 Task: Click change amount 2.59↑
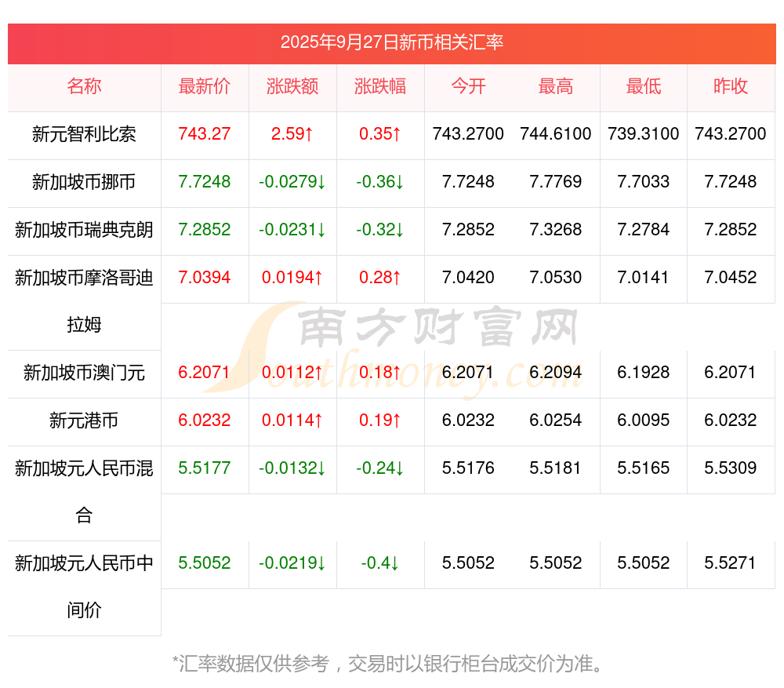point(292,133)
